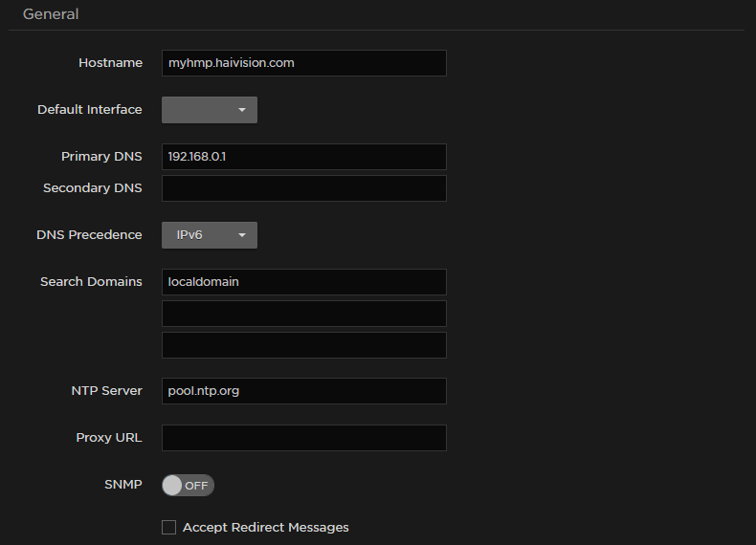Viewport: 756px width, 545px height.
Task: Click the Search Domains label
Action: click(91, 281)
